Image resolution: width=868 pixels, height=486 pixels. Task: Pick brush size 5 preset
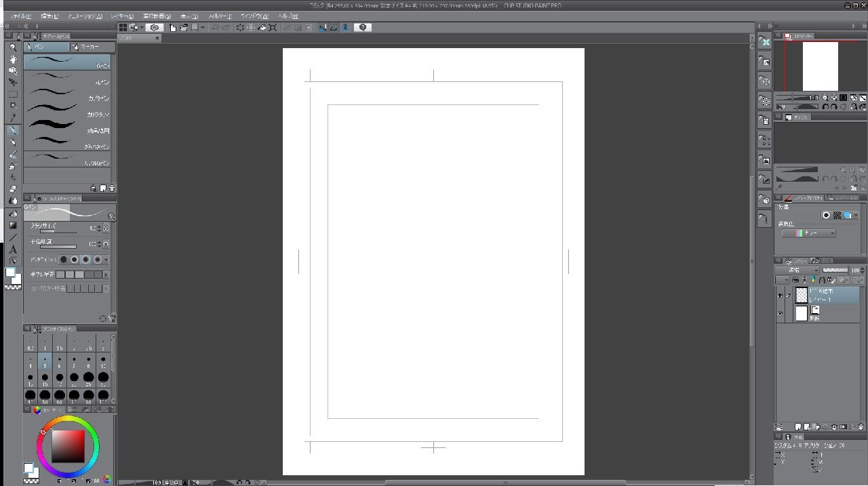(x=45, y=361)
